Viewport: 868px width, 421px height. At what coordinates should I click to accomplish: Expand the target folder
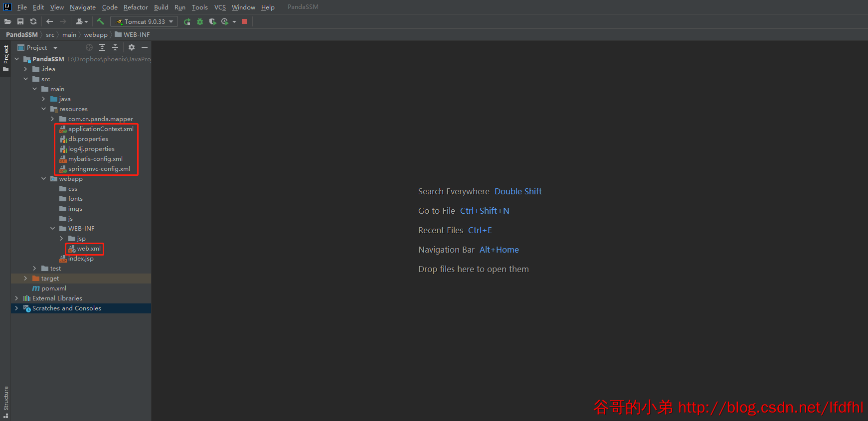[x=26, y=278]
